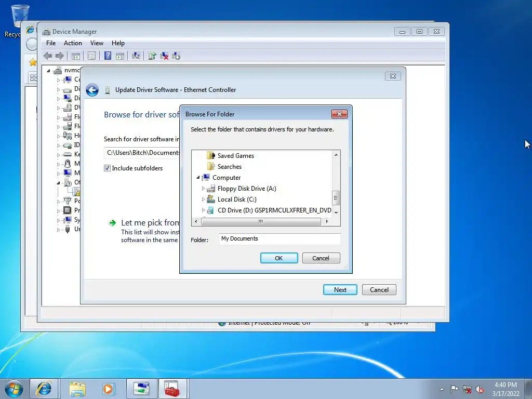Screen dimensions: 532x399
Task: Toggle the Show/Hide Action Pane toolbar icon
Action: click(120, 56)
